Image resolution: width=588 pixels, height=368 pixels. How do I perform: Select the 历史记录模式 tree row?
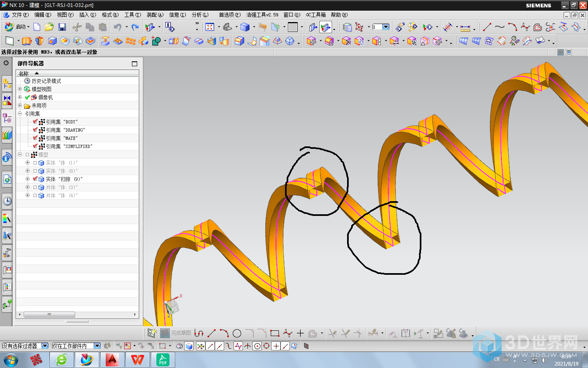pyautogui.click(x=78, y=81)
